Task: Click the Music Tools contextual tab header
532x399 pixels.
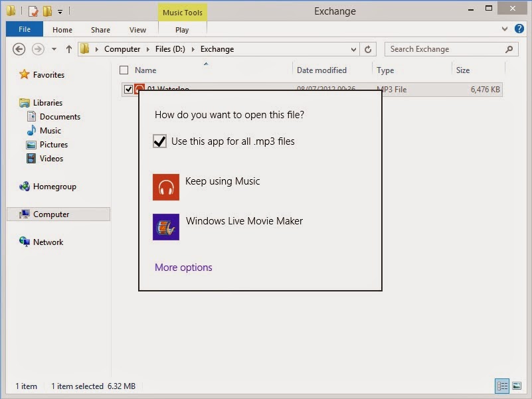Action: 183,13
